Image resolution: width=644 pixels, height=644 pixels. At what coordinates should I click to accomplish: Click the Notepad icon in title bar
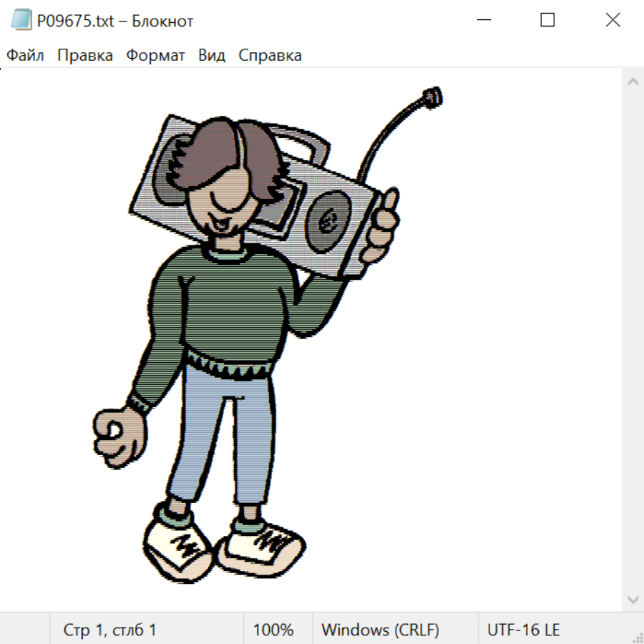coord(21,21)
